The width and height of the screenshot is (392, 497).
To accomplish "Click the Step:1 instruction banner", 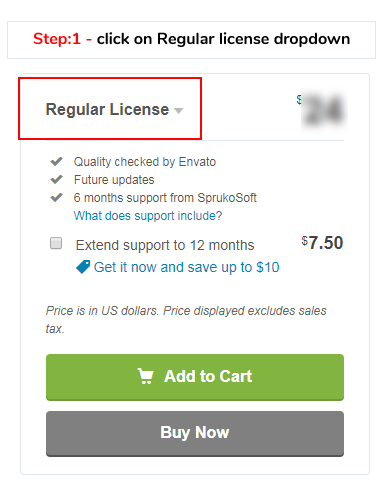I will (192, 40).
